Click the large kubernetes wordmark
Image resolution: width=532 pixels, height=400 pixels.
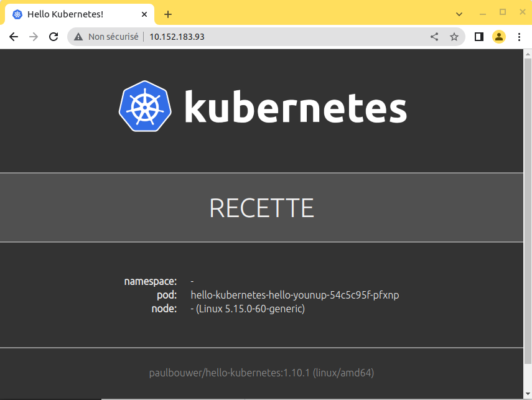pyautogui.click(x=296, y=106)
